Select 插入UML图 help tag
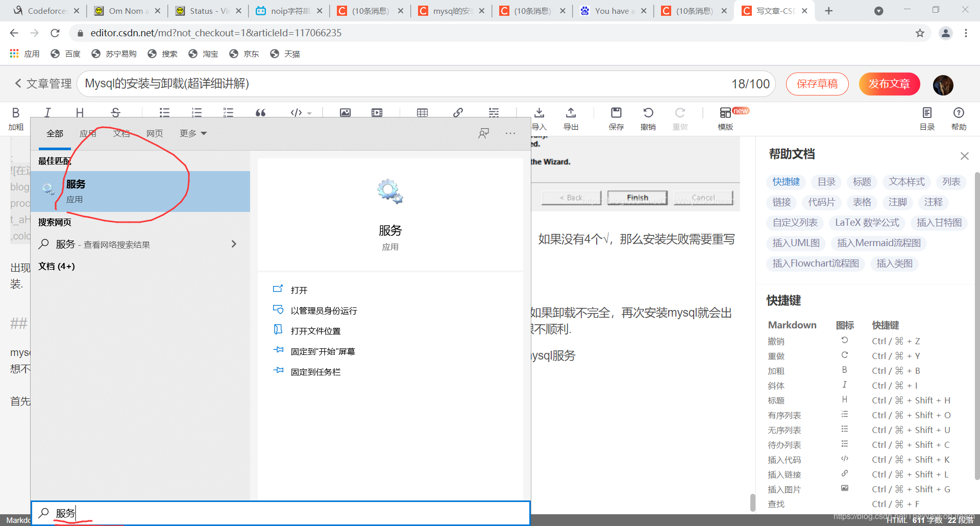The height and width of the screenshot is (526, 980). point(796,243)
